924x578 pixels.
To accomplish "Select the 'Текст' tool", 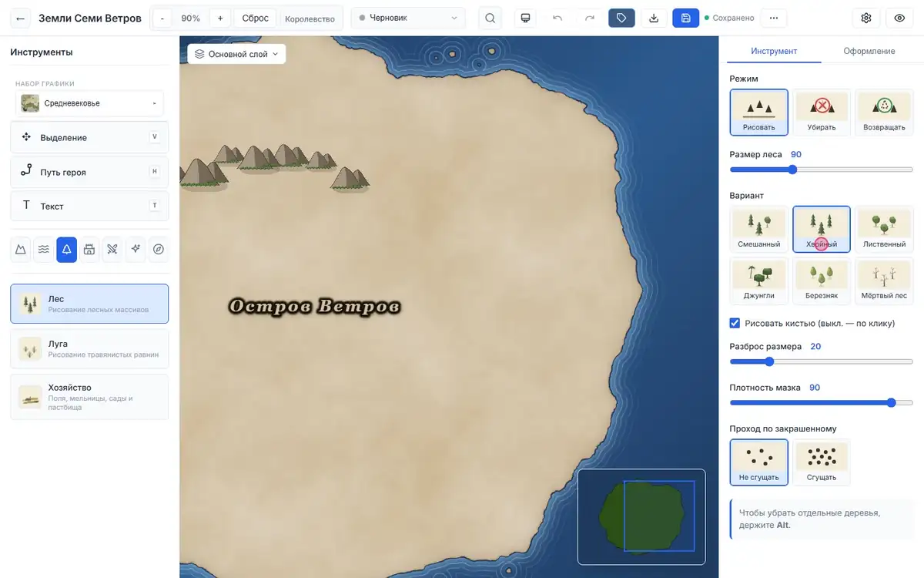I will click(x=89, y=206).
